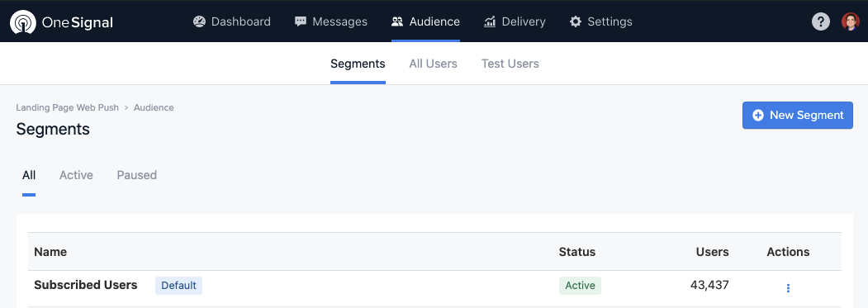868x308 pixels.
Task: Click the plus icon on New Segment
Action: point(758,116)
